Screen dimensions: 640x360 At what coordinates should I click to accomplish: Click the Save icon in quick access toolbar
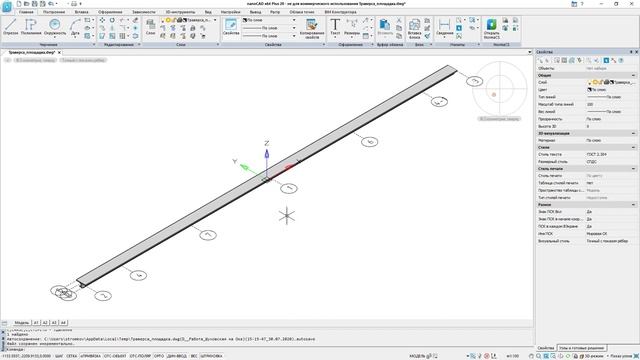(35, 4)
